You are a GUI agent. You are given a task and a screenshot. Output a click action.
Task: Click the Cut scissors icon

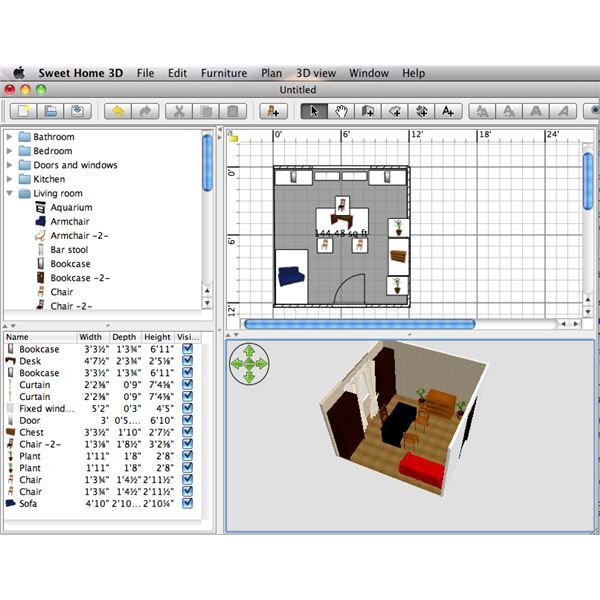[179, 111]
